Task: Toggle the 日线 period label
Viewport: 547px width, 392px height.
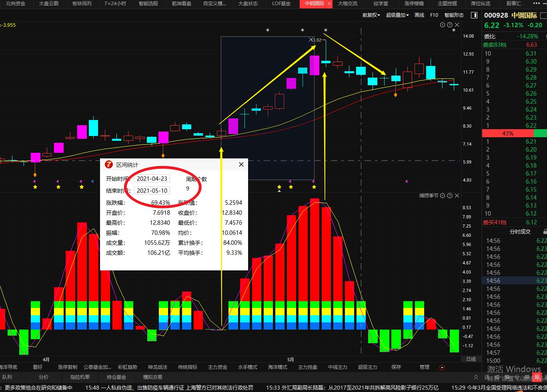Action: point(471,359)
